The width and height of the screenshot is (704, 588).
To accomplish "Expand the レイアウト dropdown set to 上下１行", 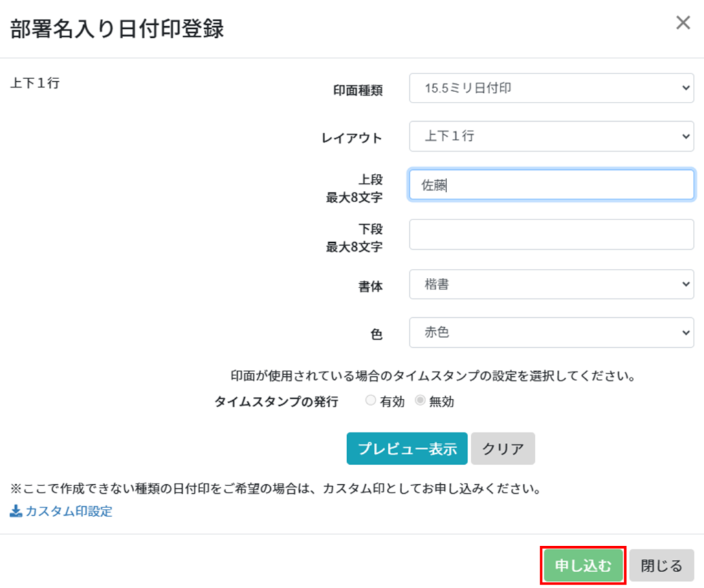I will coord(551,136).
